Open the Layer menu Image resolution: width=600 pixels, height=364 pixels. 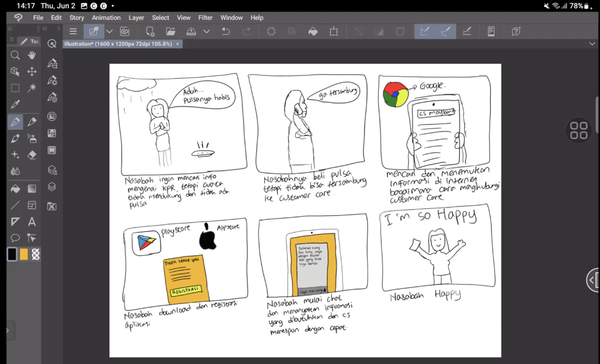point(136,18)
